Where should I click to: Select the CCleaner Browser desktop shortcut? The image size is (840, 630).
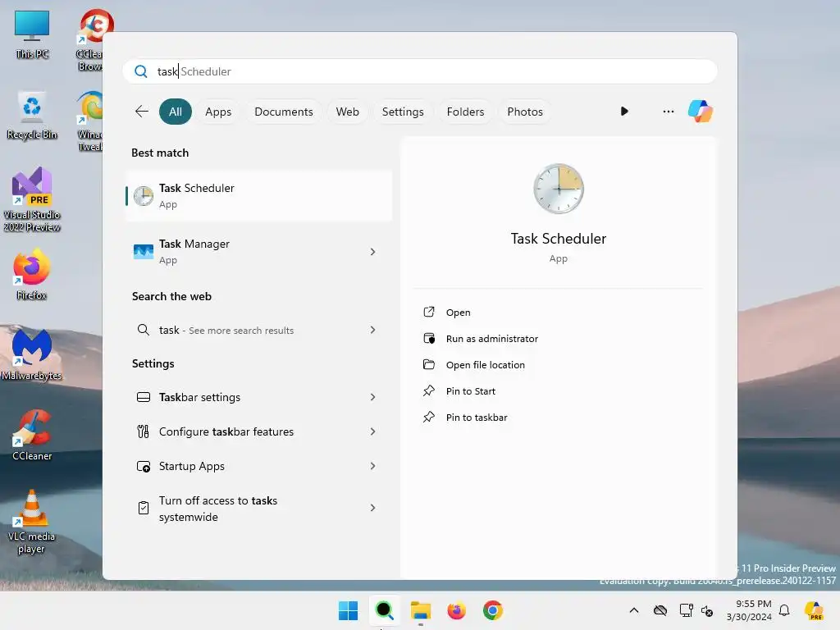pyautogui.click(x=90, y=39)
